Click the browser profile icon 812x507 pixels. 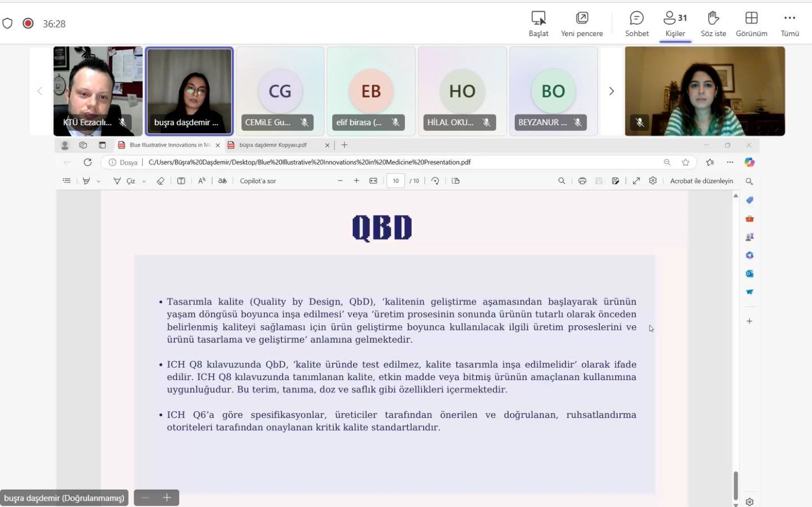(65, 145)
